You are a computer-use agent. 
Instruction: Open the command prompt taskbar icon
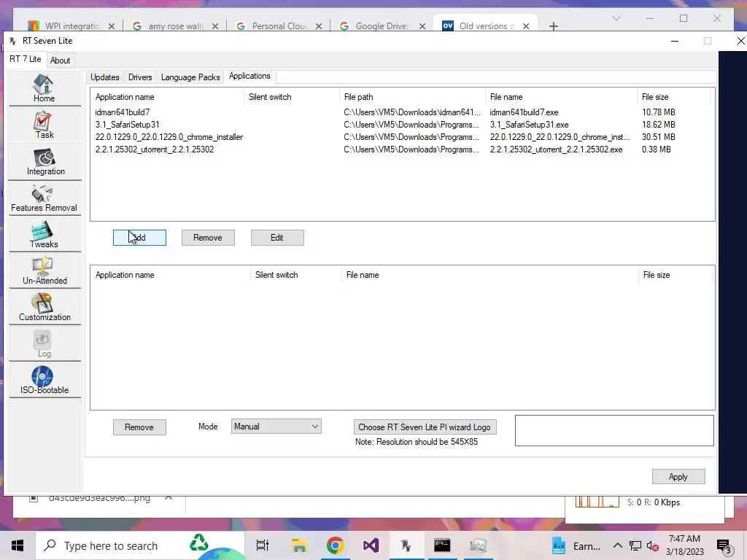[442, 545]
